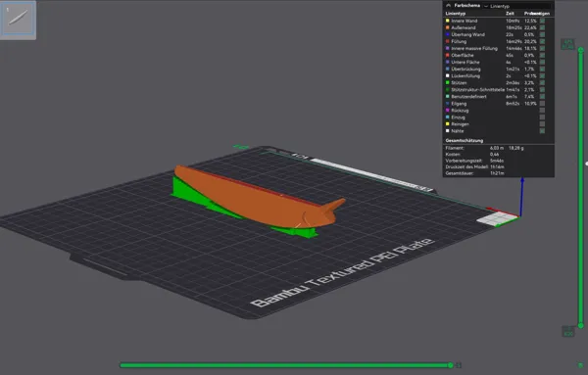This screenshot has width=588, height=375.
Task: Click the Benutzerdefiniert label
Action: (468, 97)
